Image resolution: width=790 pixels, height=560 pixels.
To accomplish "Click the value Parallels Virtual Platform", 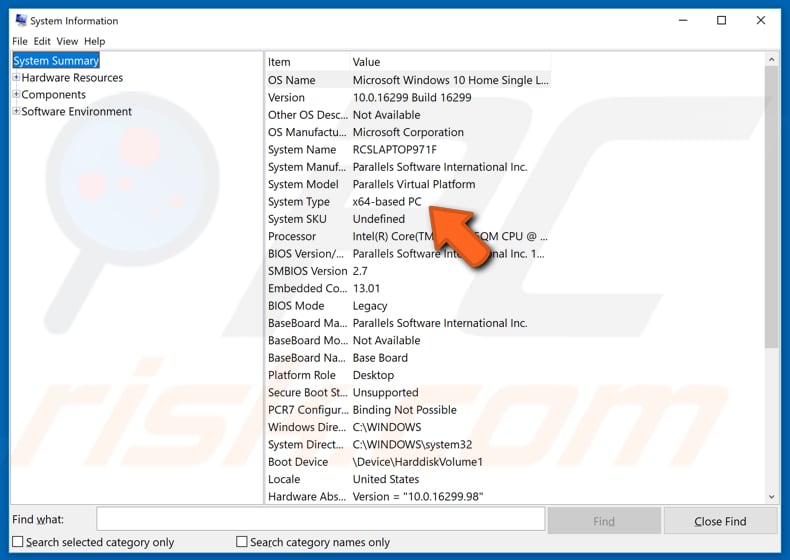I will click(x=414, y=184).
